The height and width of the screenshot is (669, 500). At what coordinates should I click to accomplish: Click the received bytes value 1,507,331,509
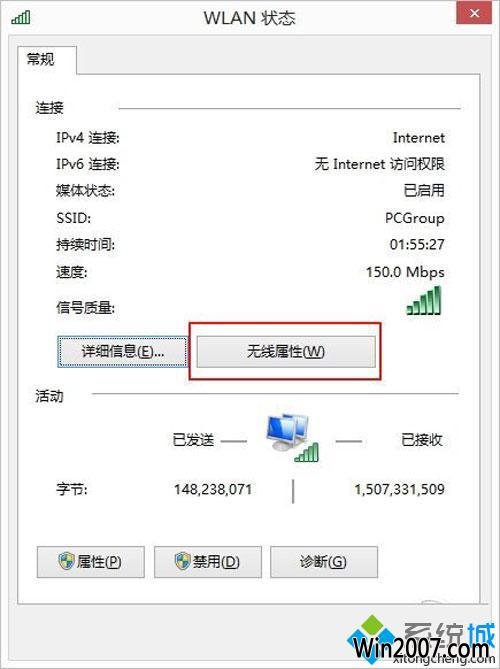(x=399, y=489)
